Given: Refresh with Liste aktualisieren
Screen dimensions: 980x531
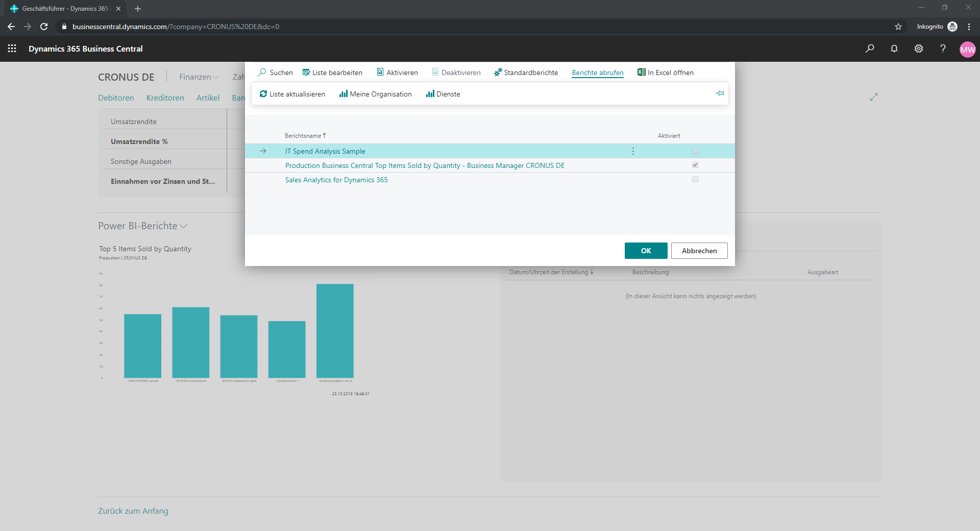Looking at the screenshot, I should (292, 94).
